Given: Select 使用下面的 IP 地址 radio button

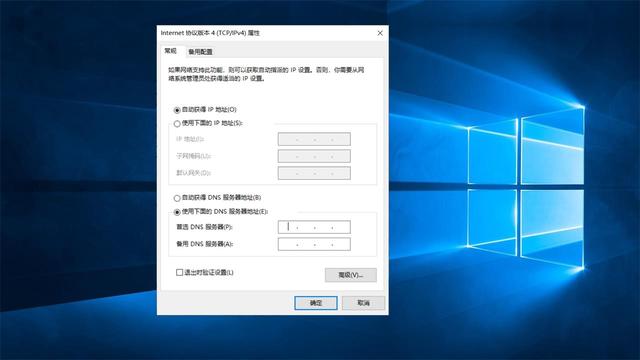Looking at the screenshot, I should pyautogui.click(x=177, y=124).
